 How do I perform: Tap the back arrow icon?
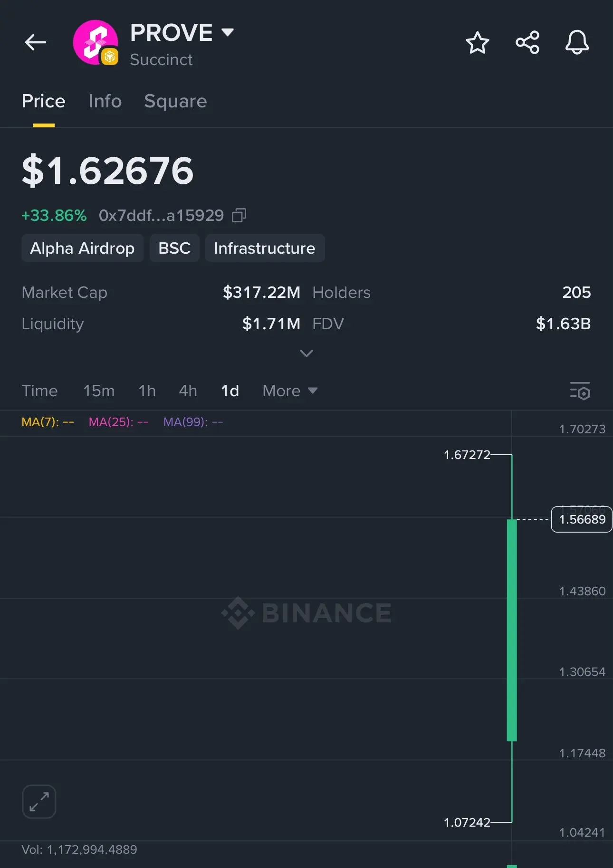[x=36, y=42]
